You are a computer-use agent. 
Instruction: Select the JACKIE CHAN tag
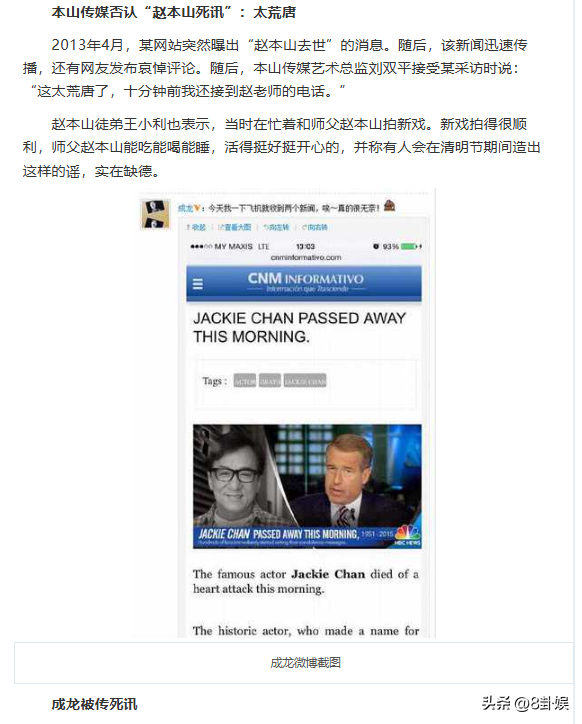[305, 381]
